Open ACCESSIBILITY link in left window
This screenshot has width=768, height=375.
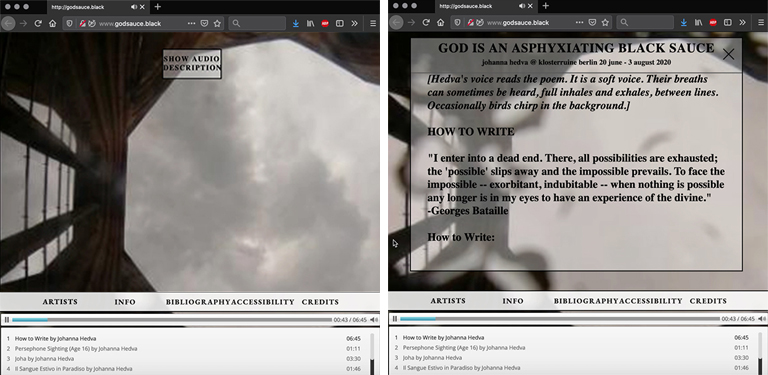click(x=263, y=302)
